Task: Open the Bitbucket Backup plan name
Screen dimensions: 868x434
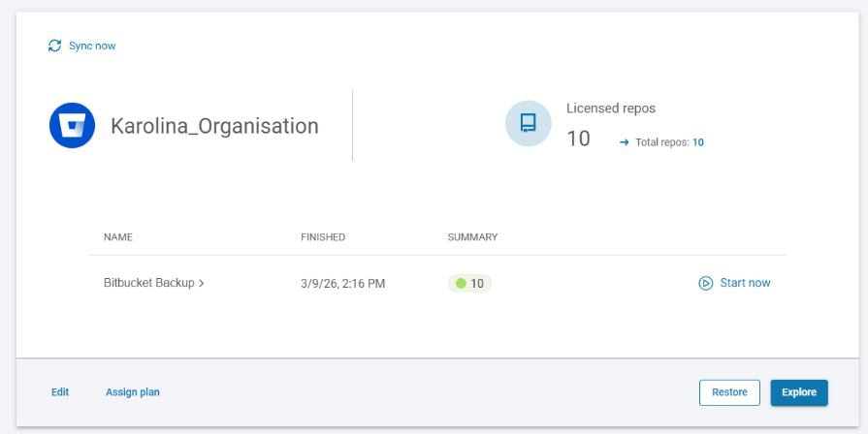Action: point(149,284)
